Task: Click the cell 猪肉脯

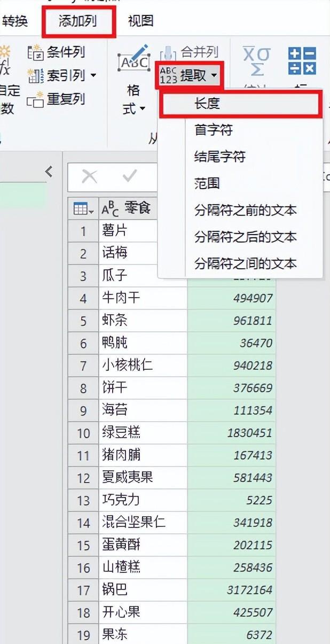Action: click(x=142, y=455)
